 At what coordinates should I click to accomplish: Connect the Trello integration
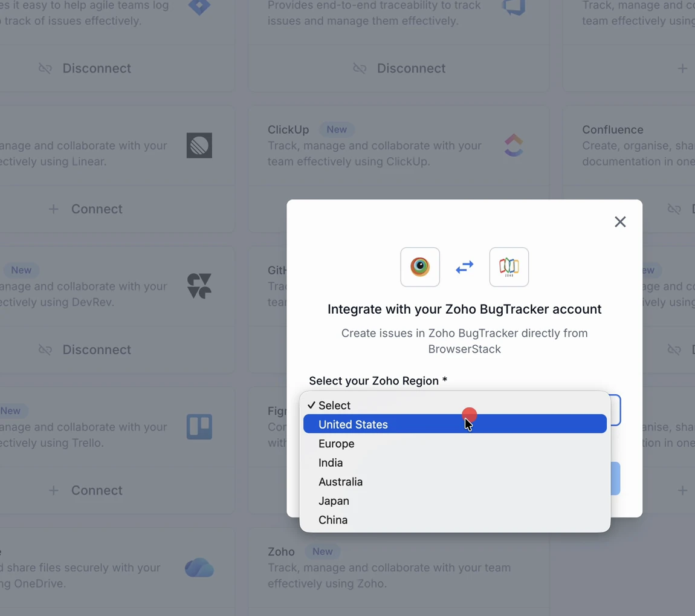click(x=85, y=490)
